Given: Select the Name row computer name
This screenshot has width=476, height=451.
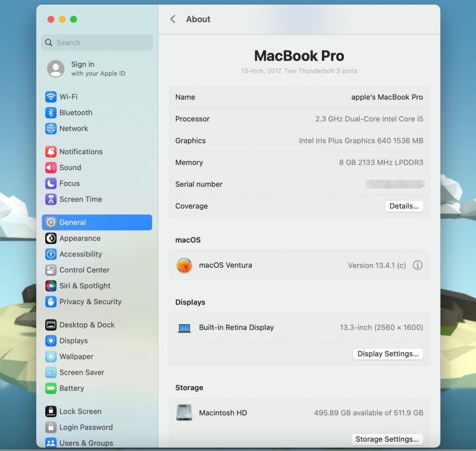Looking at the screenshot, I should (387, 98).
